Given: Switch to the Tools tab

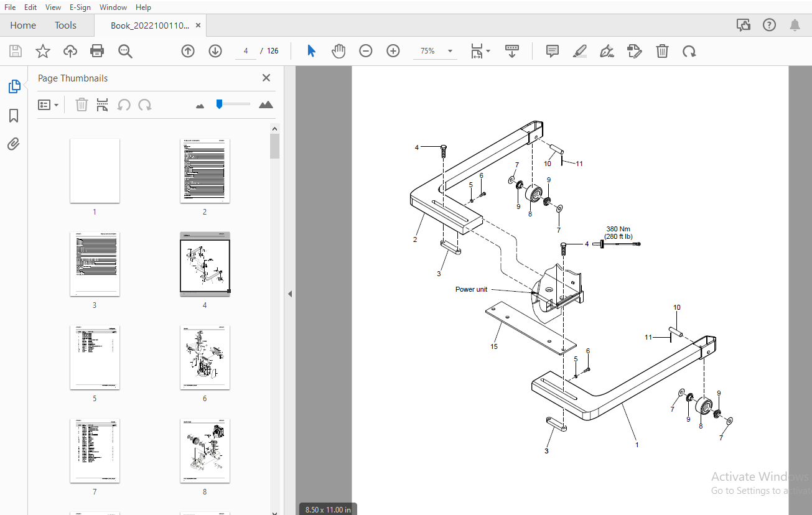Looking at the screenshot, I should pyautogui.click(x=65, y=26).
